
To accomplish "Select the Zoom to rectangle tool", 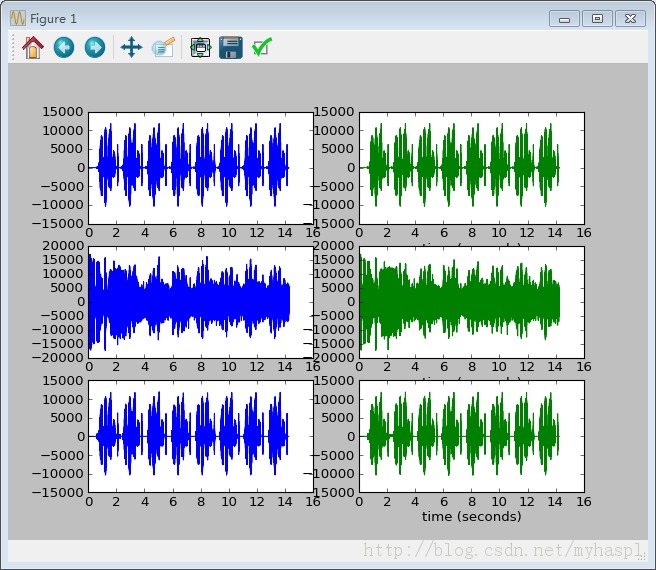I will tap(164, 47).
